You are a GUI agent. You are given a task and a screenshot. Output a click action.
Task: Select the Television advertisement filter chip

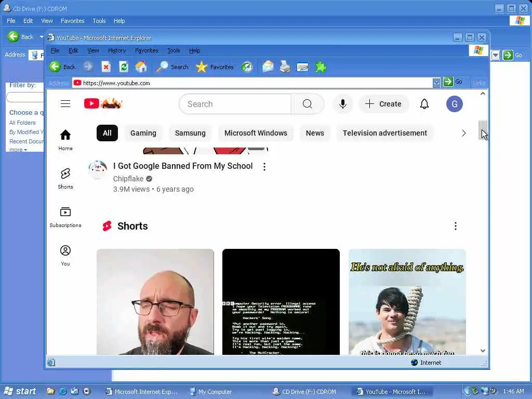(x=385, y=133)
